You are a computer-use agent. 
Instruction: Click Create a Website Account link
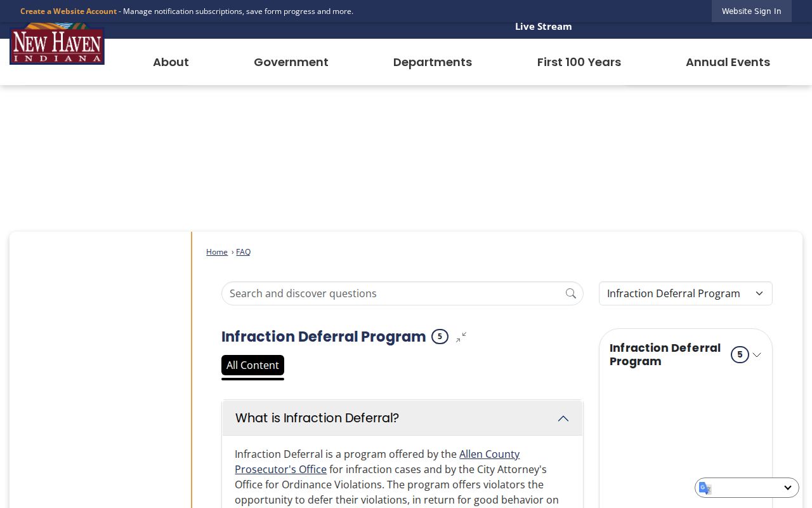pyautogui.click(x=69, y=11)
